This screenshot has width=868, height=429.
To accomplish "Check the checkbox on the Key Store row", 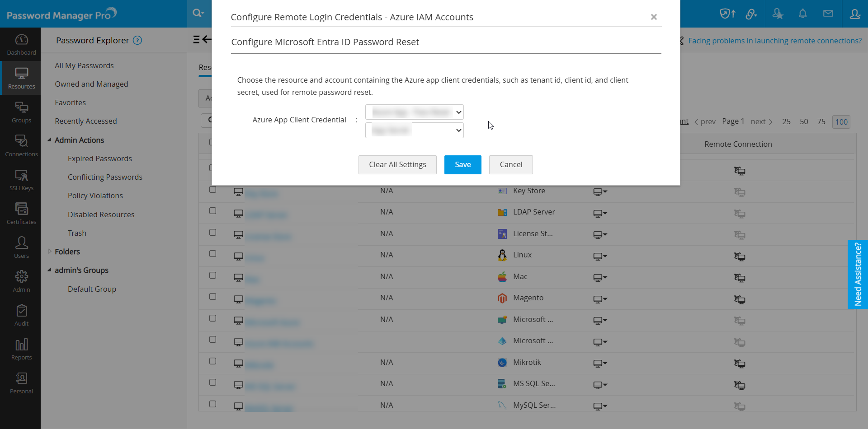I will point(213,189).
